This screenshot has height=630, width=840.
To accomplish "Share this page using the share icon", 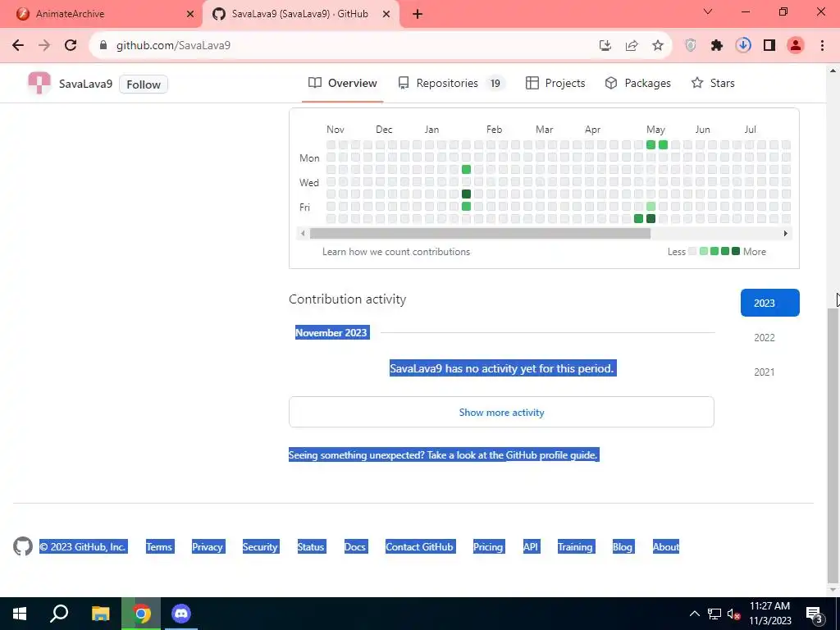I will [632, 46].
